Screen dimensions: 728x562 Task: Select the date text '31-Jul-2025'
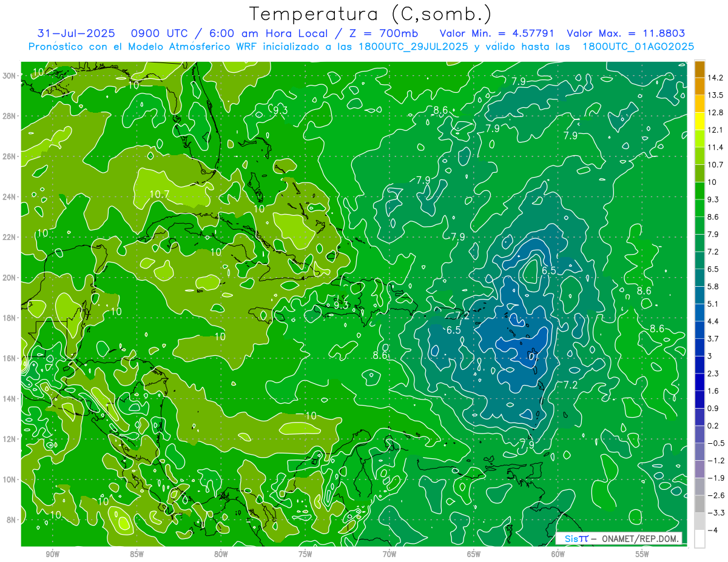click(76, 33)
